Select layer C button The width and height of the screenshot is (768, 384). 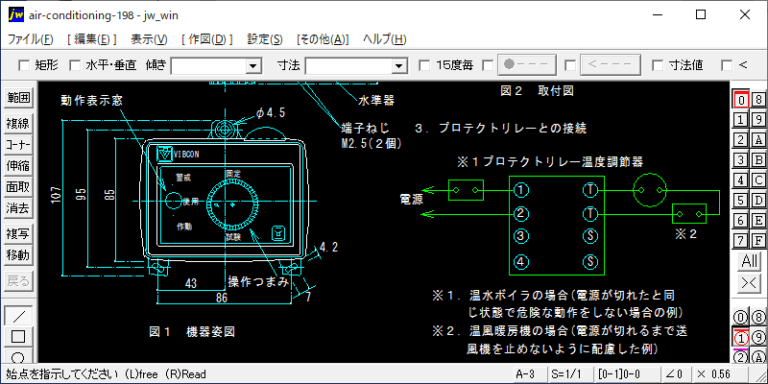759,180
